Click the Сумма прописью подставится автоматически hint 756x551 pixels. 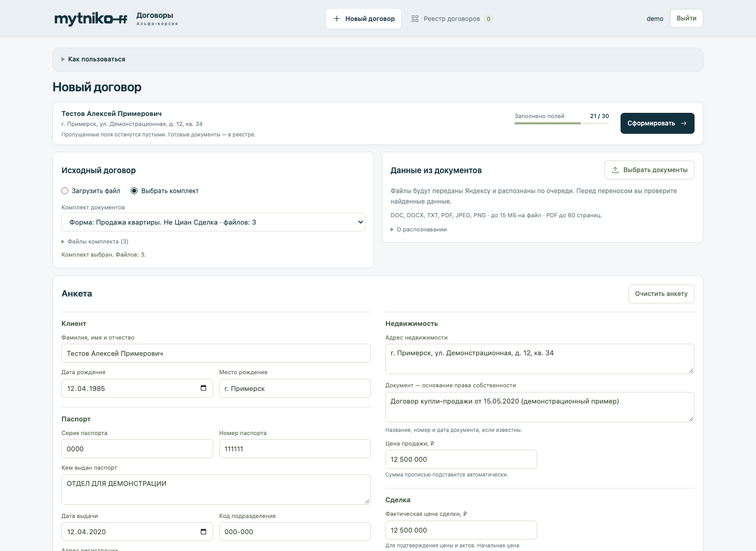(447, 475)
